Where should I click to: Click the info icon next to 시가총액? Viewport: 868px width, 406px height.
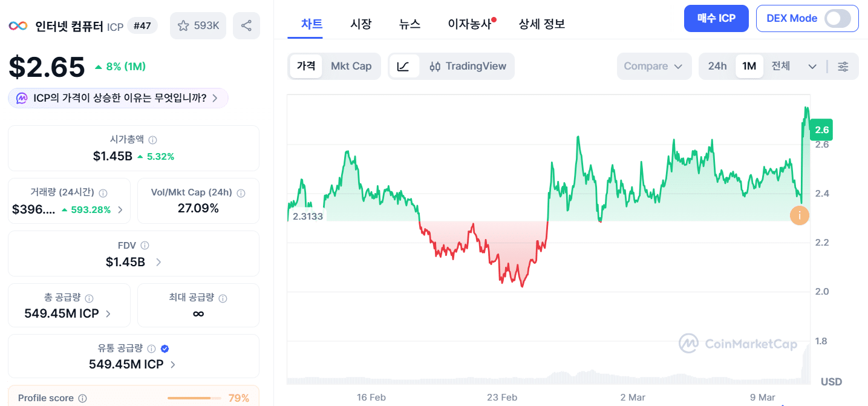click(152, 139)
